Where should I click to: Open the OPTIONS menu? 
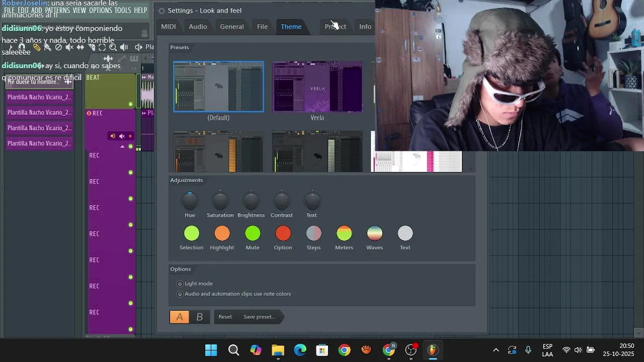point(100,10)
